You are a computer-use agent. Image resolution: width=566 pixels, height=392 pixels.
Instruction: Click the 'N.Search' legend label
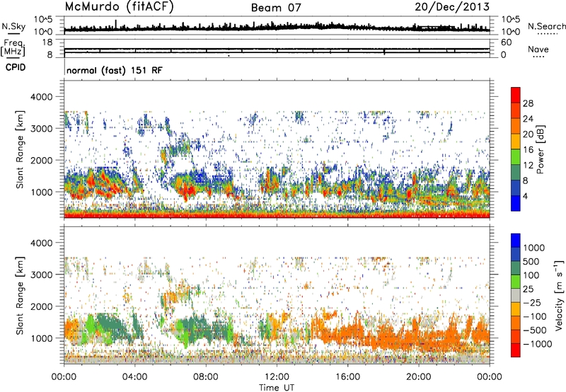(x=546, y=26)
